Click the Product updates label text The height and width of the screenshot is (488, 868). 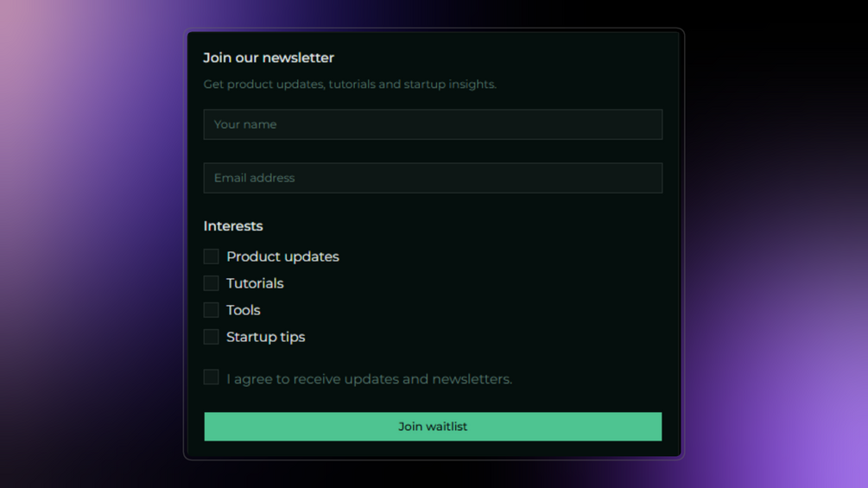click(x=282, y=257)
